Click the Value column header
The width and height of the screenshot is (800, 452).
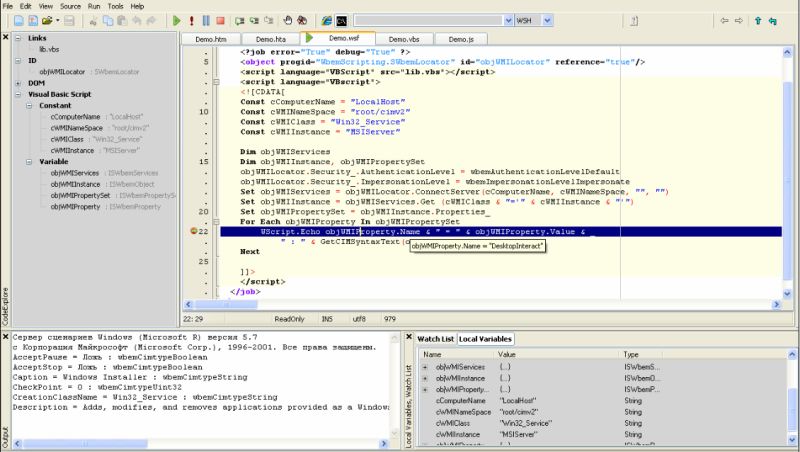pos(507,354)
